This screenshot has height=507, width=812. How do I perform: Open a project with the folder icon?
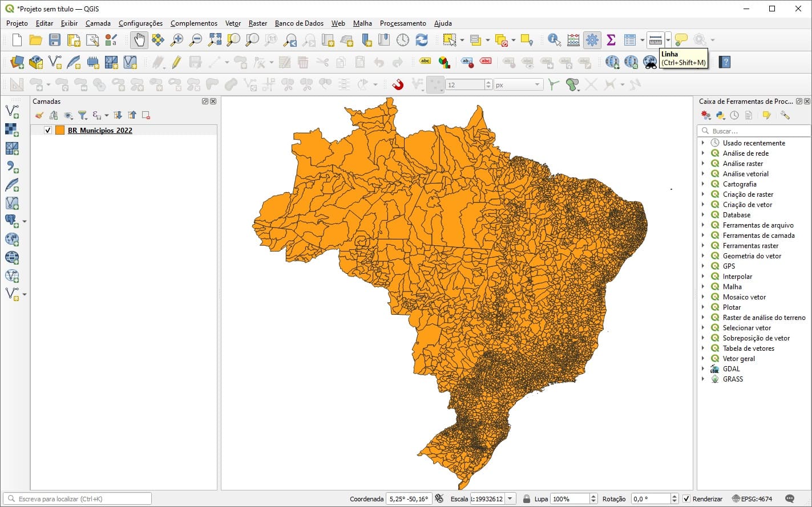tap(36, 40)
